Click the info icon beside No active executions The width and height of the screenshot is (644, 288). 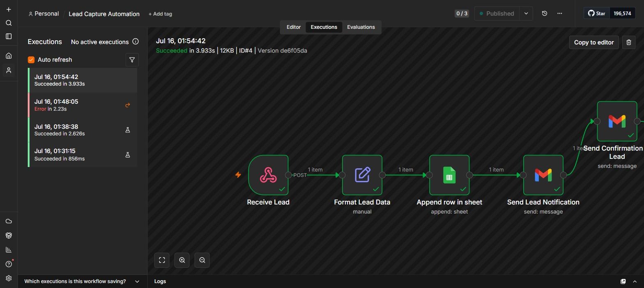[x=136, y=42]
